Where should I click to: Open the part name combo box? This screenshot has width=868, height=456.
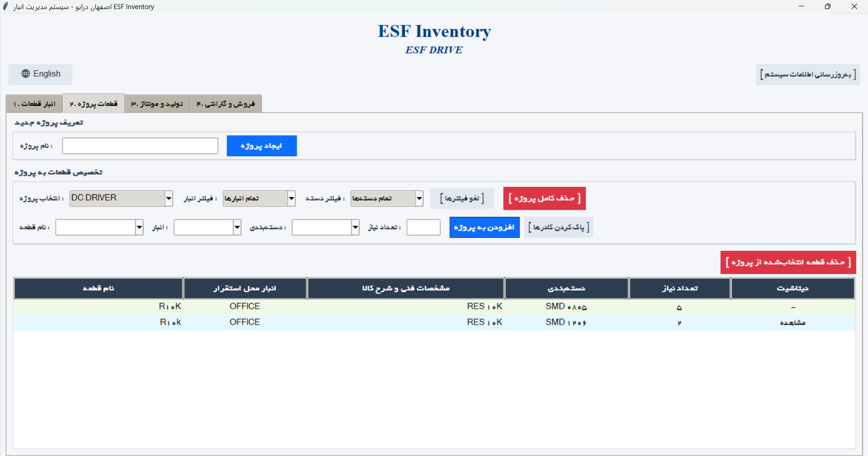(100, 227)
